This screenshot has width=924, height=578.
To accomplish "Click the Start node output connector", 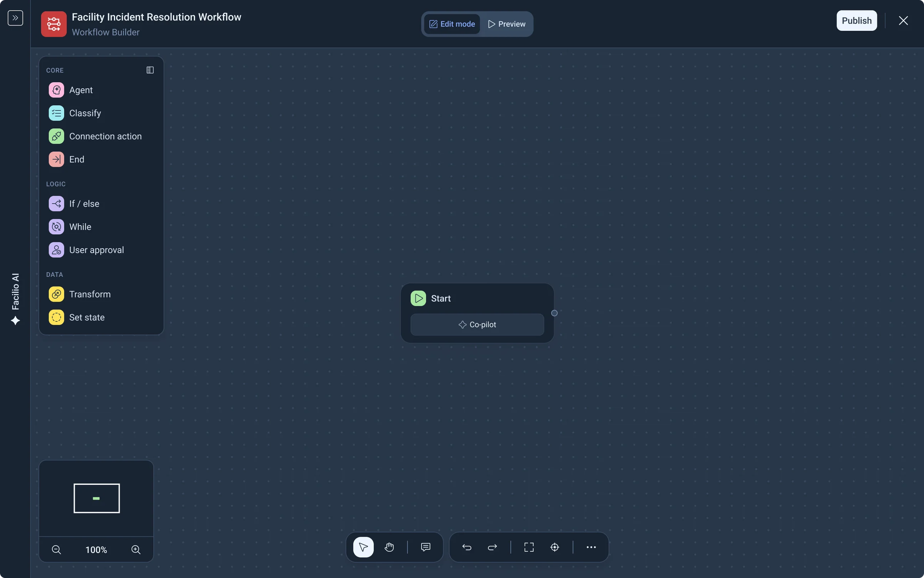I will (554, 313).
